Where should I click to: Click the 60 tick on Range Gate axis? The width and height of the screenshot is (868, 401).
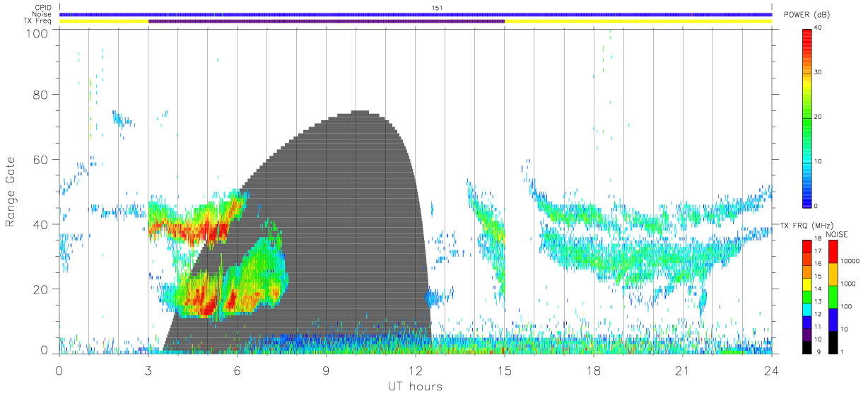click(41, 160)
